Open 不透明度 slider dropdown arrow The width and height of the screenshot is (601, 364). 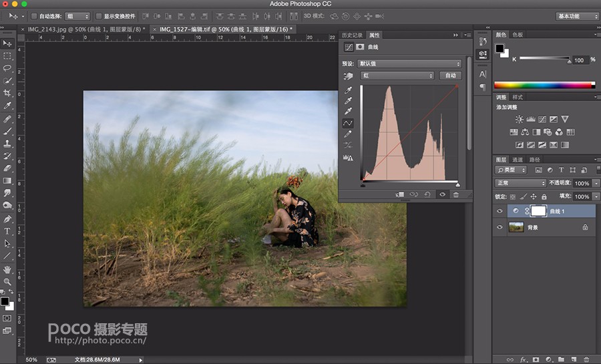click(596, 184)
